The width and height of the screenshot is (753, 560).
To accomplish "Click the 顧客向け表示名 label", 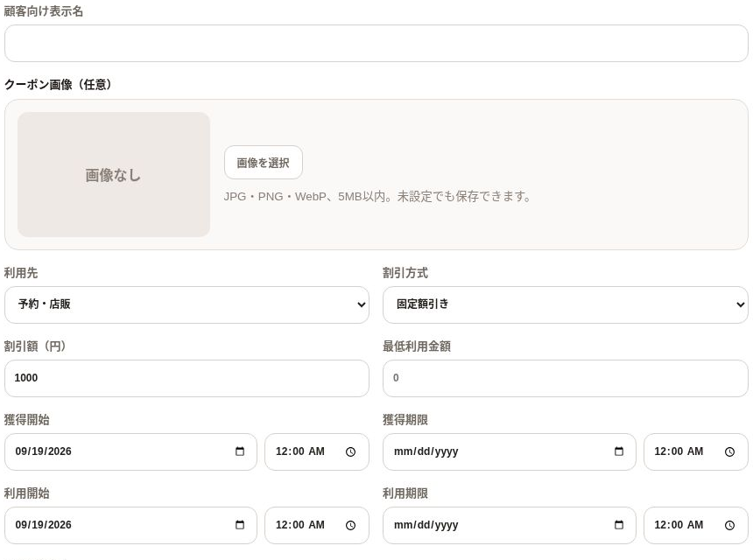I will pos(43,11).
